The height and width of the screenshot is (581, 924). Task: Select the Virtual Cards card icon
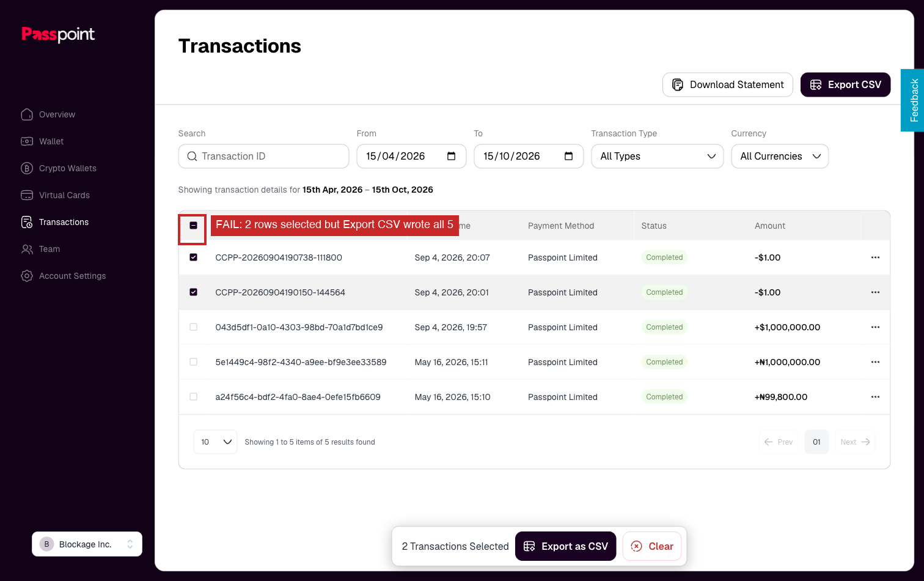tap(27, 195)
